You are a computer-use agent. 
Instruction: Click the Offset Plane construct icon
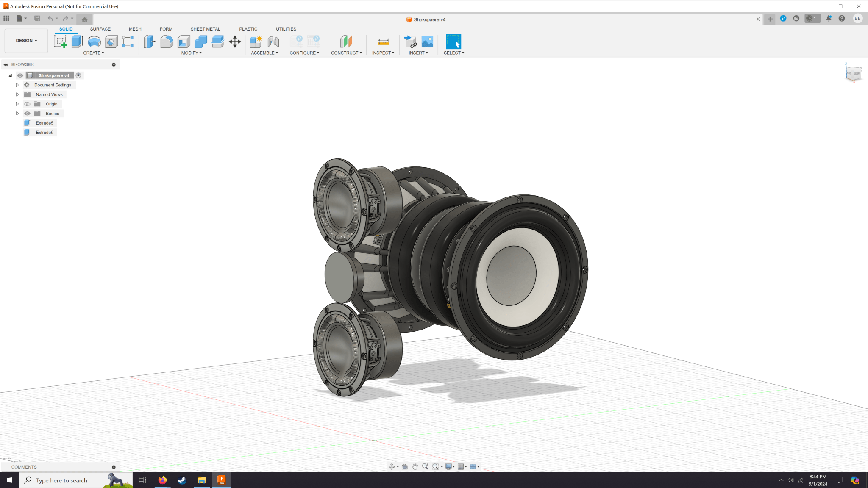coord(346,42)
